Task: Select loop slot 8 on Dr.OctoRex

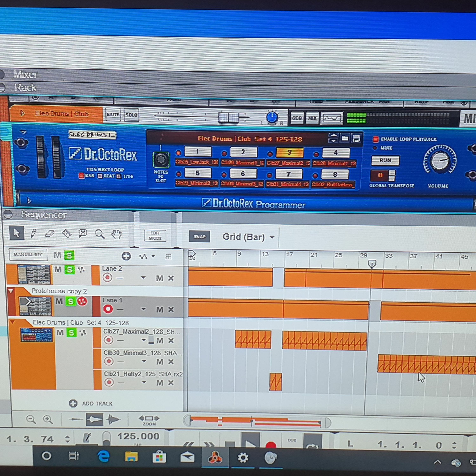Action: (x=335, y=174)
